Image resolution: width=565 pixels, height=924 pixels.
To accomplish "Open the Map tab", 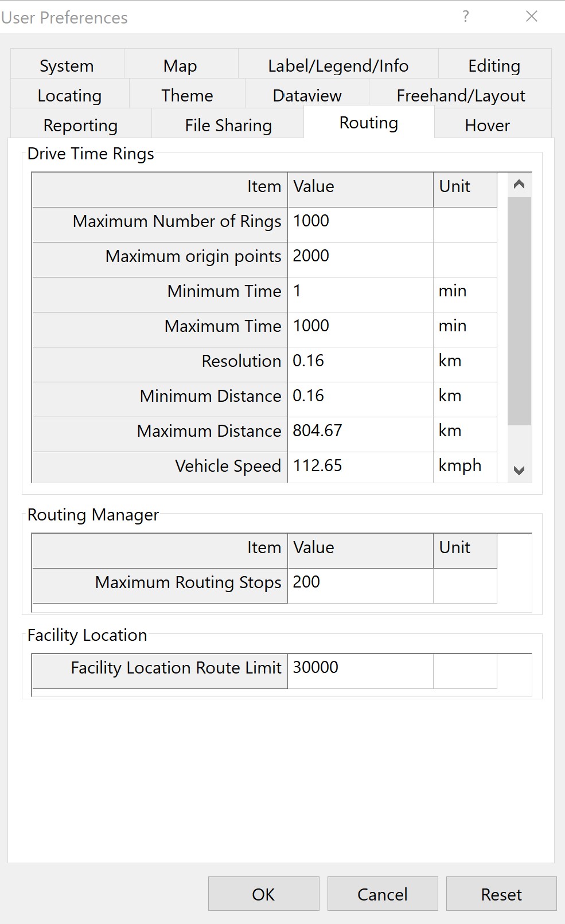I will [180, 66].
